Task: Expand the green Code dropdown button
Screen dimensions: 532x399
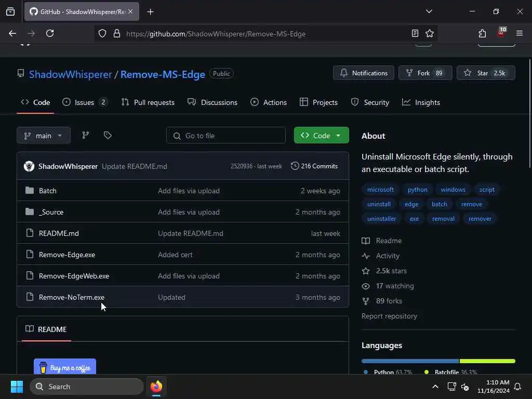Action: (321, 136)
